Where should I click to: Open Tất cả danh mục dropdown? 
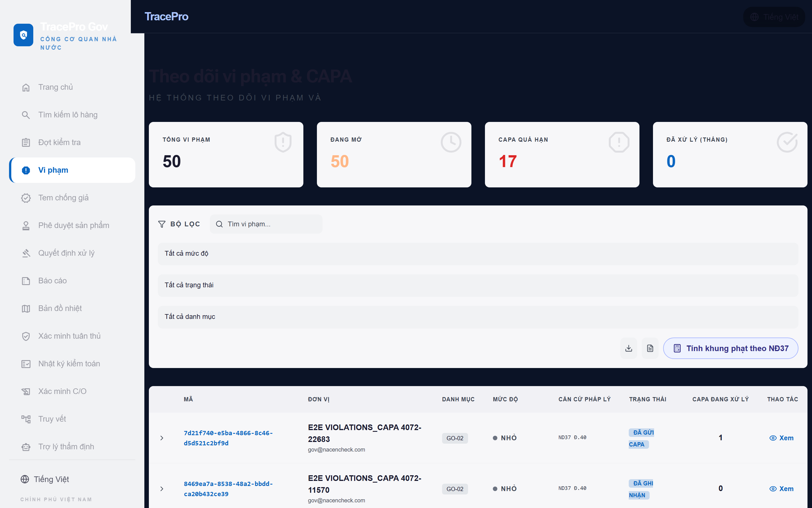coord(478,317)
